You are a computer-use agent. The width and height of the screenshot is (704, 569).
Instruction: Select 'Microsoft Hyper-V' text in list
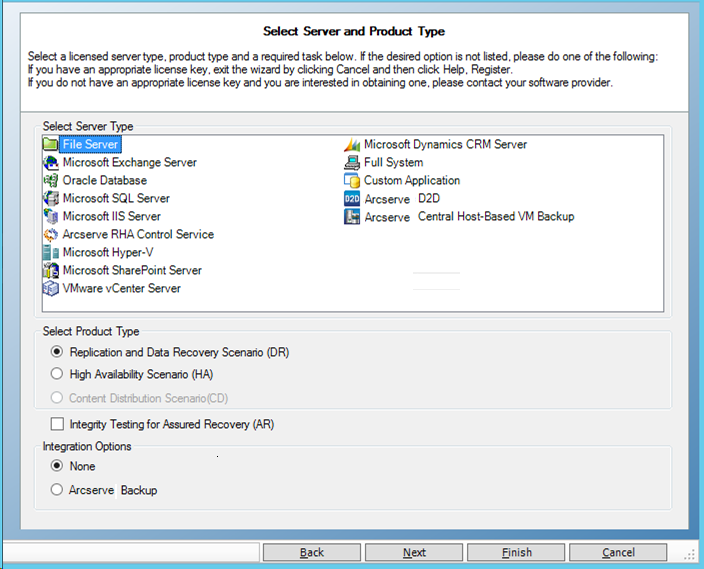108,252
